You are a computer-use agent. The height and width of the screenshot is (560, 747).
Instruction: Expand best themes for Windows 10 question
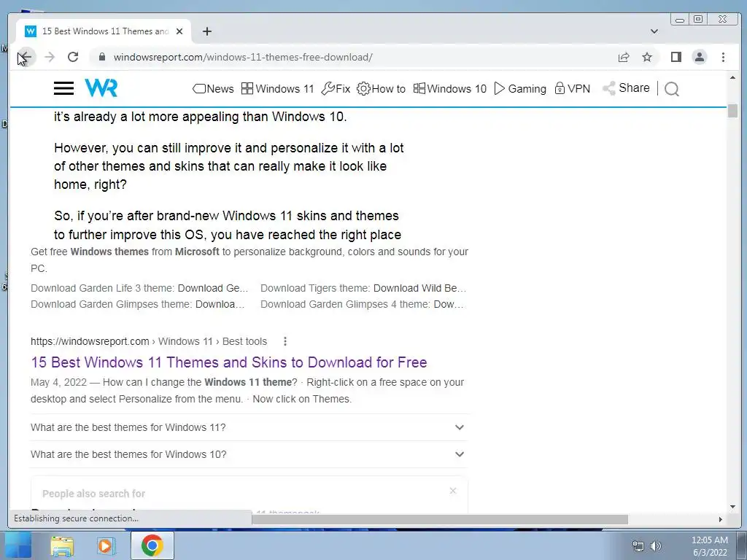tap(248, 454)
